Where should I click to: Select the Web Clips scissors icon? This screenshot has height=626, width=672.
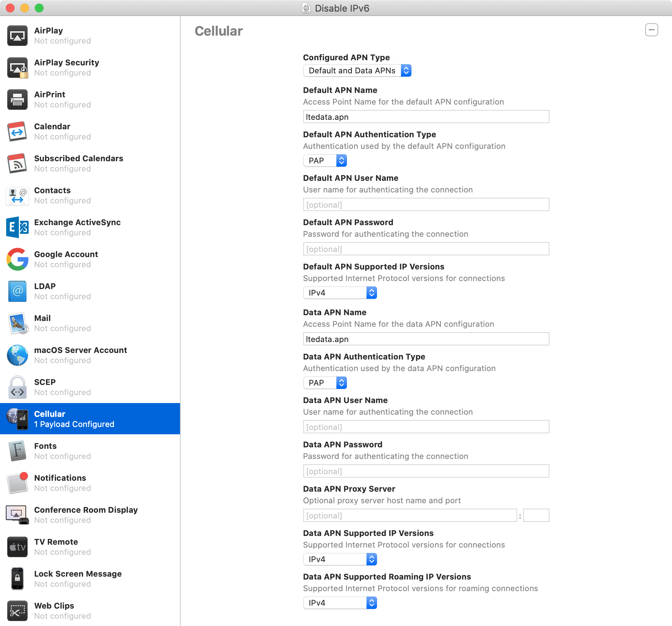point(17,611)
